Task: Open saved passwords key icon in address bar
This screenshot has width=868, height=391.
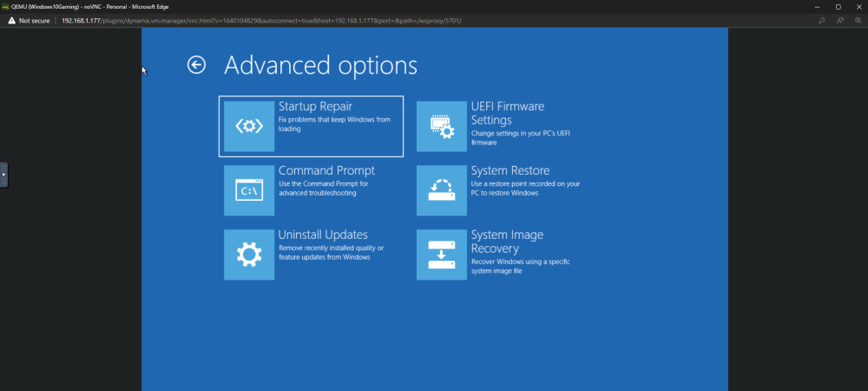Action: pos(822,21)
